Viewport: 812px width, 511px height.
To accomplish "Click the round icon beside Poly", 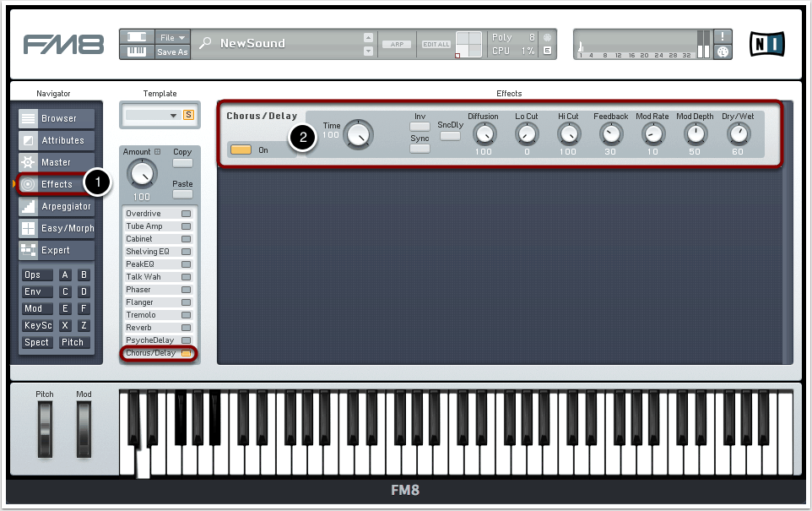I will [x=547, y=37].
